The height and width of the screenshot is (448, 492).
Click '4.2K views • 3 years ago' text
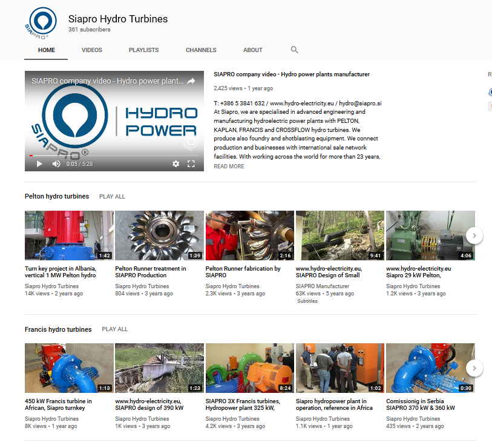tap(235, 426)
